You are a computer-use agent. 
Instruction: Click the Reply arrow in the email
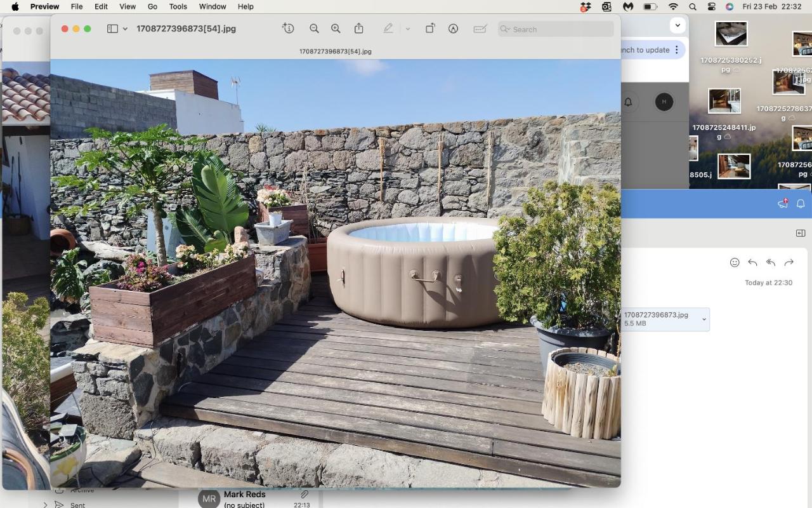point(752,262)
